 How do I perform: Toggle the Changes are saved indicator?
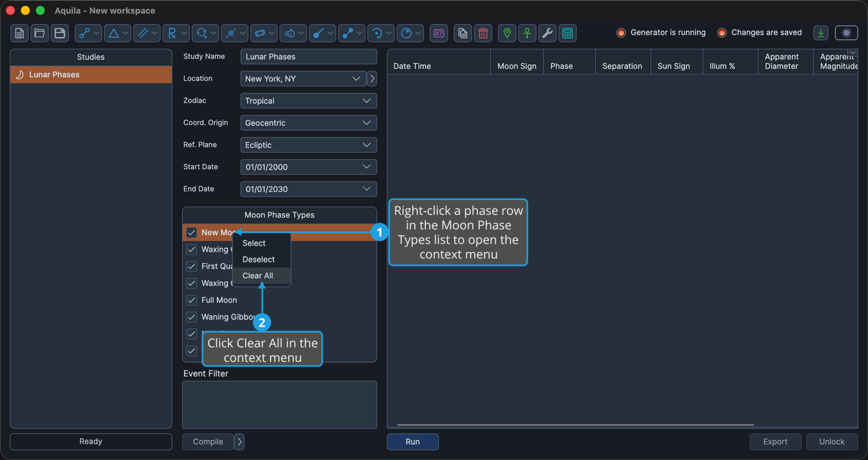tap(722, 32)
